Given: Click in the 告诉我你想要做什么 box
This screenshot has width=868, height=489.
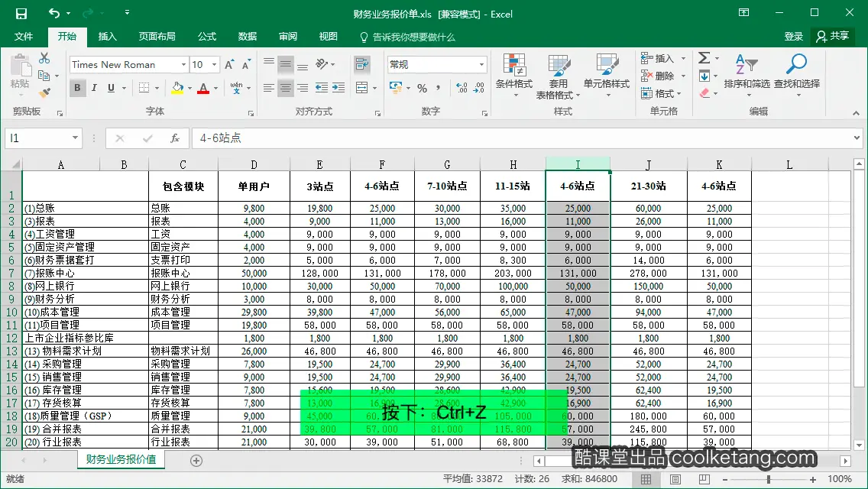Looking at the screenshot, I should 408,37.
